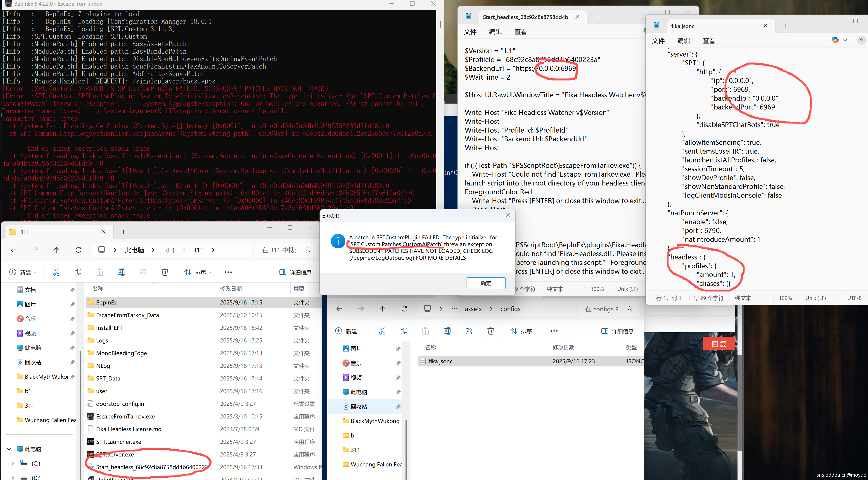Click the rename icon in configs Explorer toolbar
Image resolution: width=868 pixels, height=480 pixels.
pos(447,331)
